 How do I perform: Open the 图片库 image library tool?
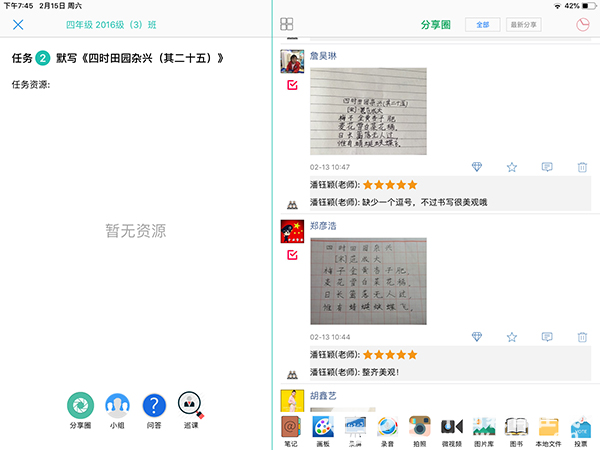(484, 431)
